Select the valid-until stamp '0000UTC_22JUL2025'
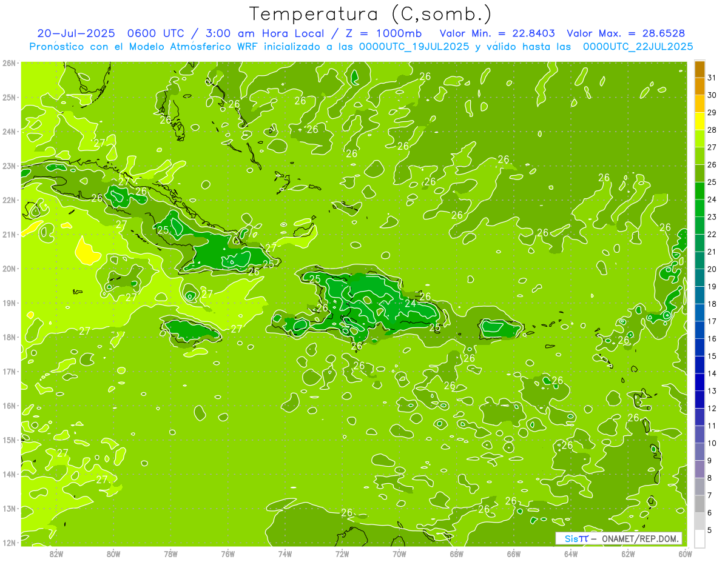728x562 pixels. (x=638, y=47)
